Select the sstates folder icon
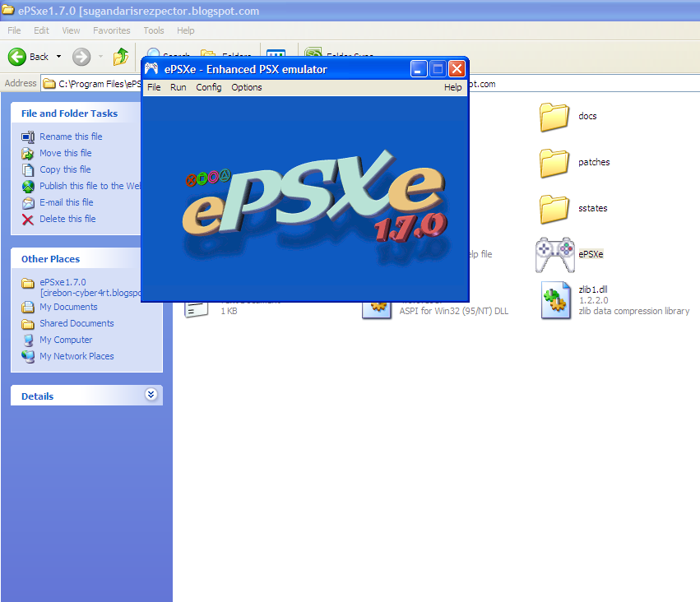 [554, 209]
